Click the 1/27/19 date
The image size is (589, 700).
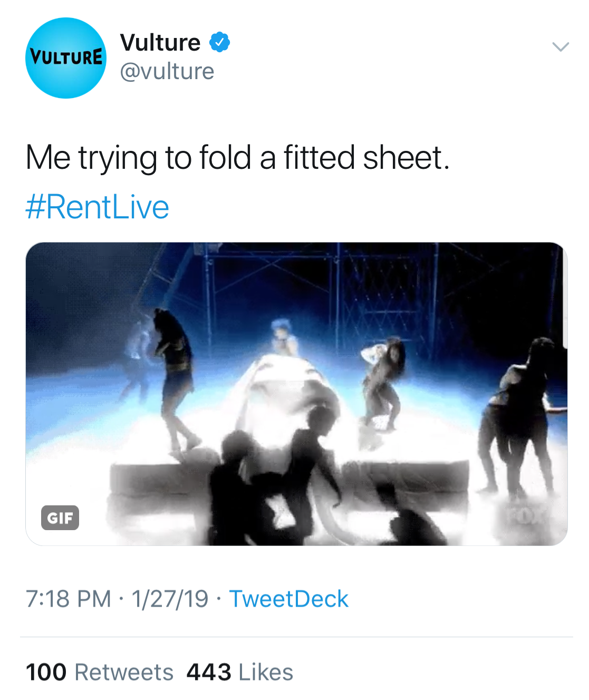pos(170,599)
